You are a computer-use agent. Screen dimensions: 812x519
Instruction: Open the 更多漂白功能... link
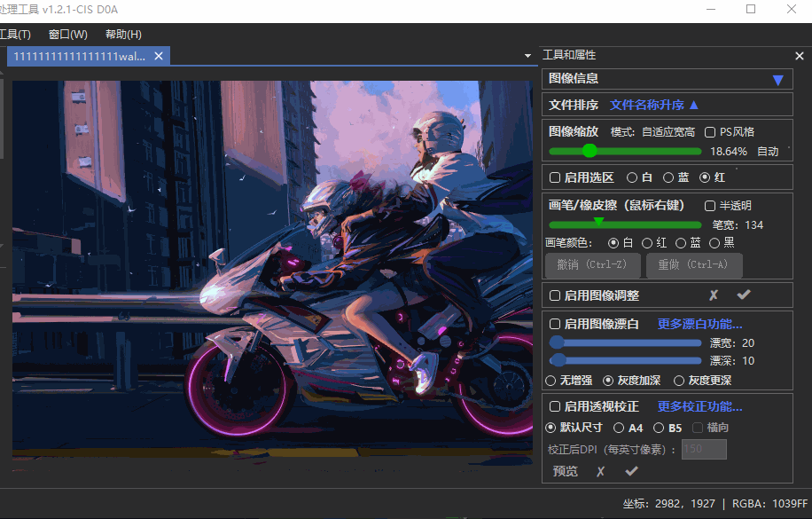(x=699, y=324)
